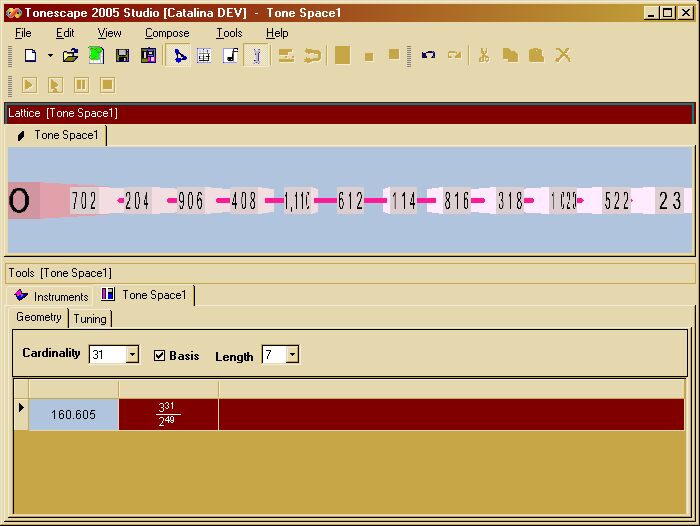Click the 906 lattice node
The image size is (700, 526).
191,200
